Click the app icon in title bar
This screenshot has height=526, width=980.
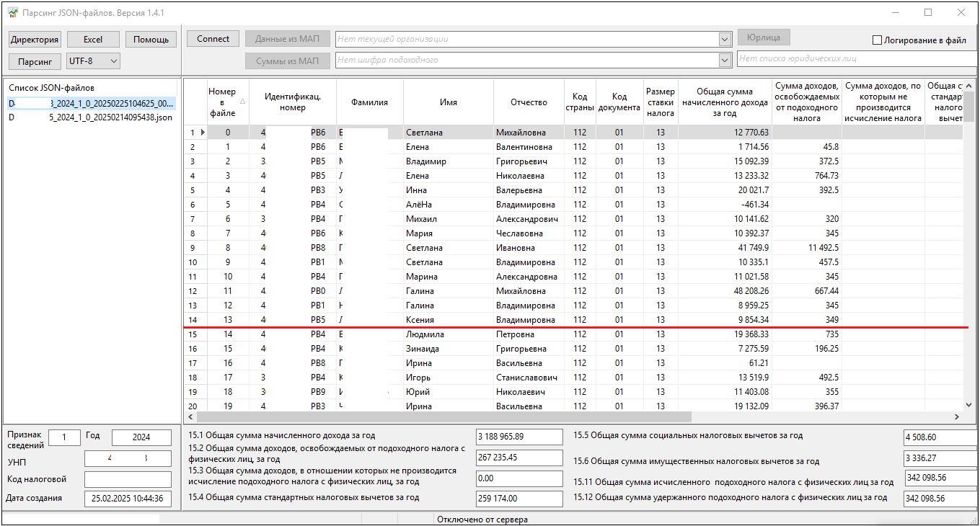click(x=12, y=13)
